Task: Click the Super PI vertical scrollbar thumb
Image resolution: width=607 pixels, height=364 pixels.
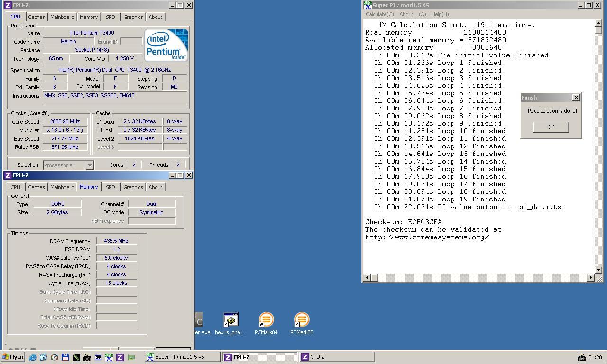Action: 598,30
